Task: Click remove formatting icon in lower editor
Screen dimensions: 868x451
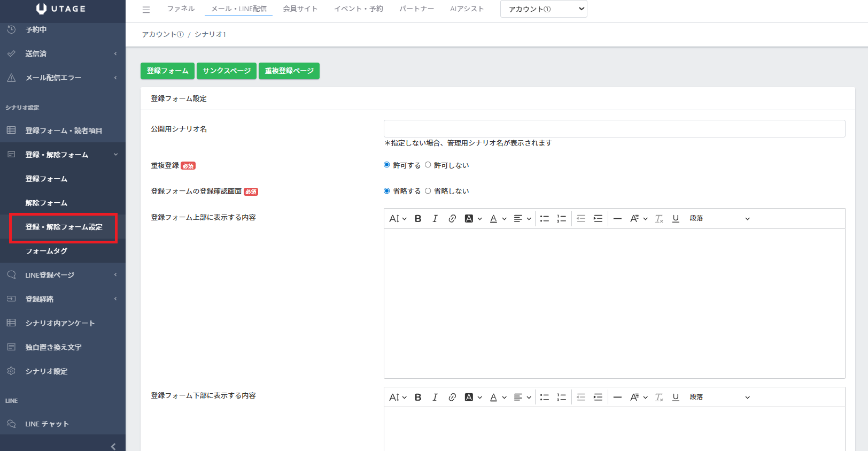Action: (659, 397)
